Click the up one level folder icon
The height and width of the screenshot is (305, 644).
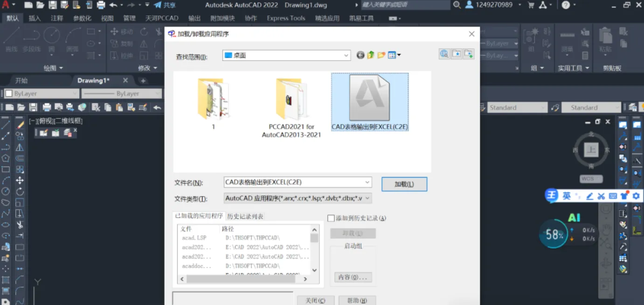(x=371, y=55)
